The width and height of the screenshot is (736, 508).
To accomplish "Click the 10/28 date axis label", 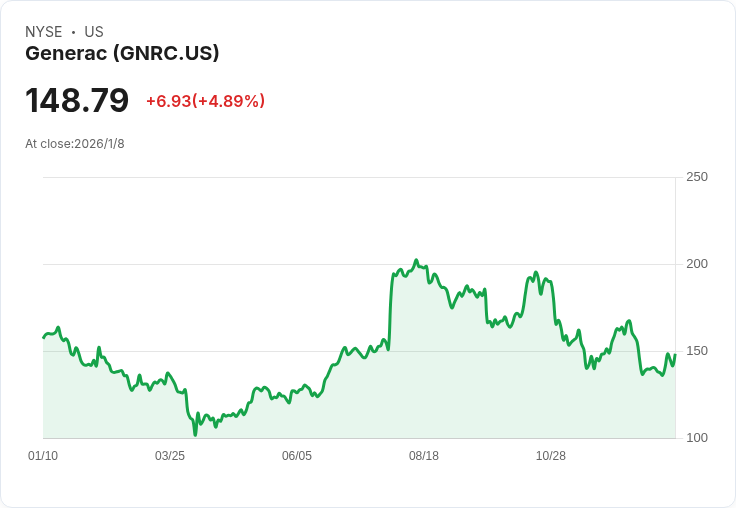I will 551,456.
